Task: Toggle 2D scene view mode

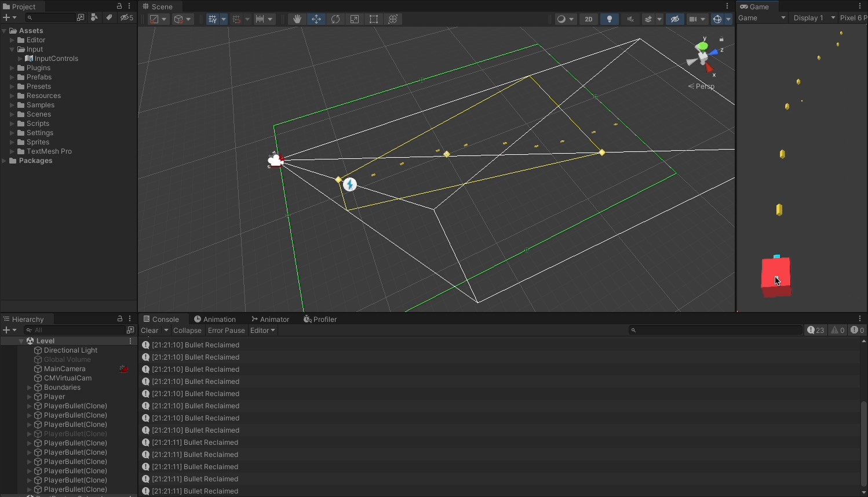Action: point(589,19)
